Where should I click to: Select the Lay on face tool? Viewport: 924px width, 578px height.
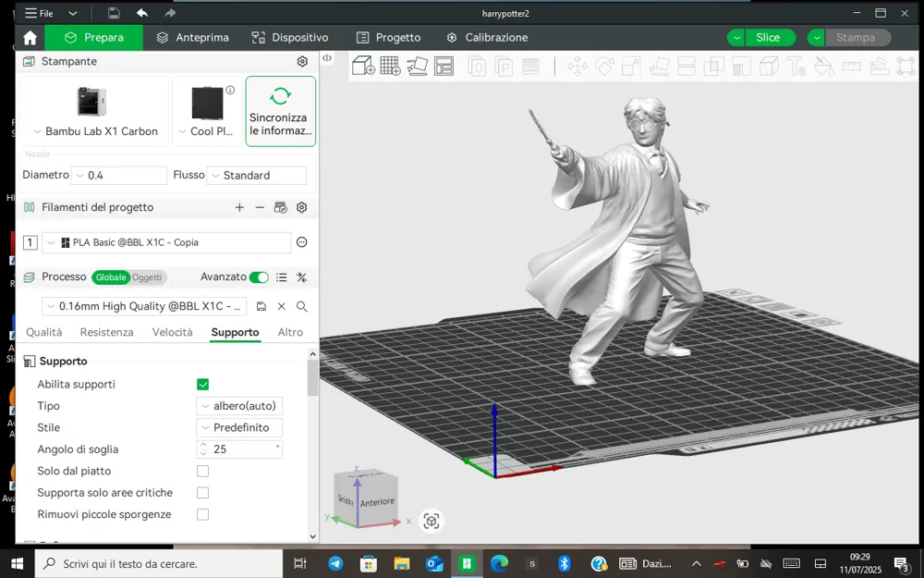pos(660,66)
